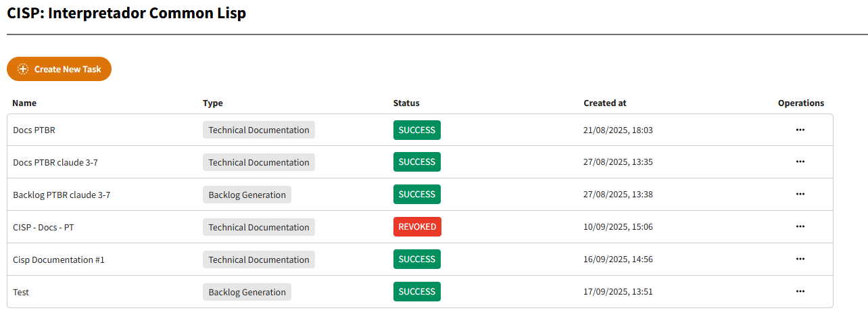The image size is (868, 323).
Task: Click Backlog Generation tag in Test row
Action: pos(247,292)
